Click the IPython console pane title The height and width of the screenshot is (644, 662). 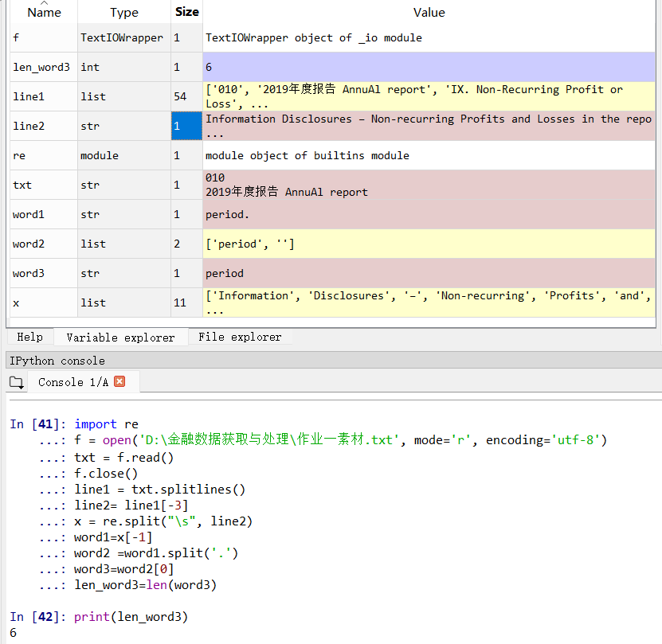coord(57,361)
